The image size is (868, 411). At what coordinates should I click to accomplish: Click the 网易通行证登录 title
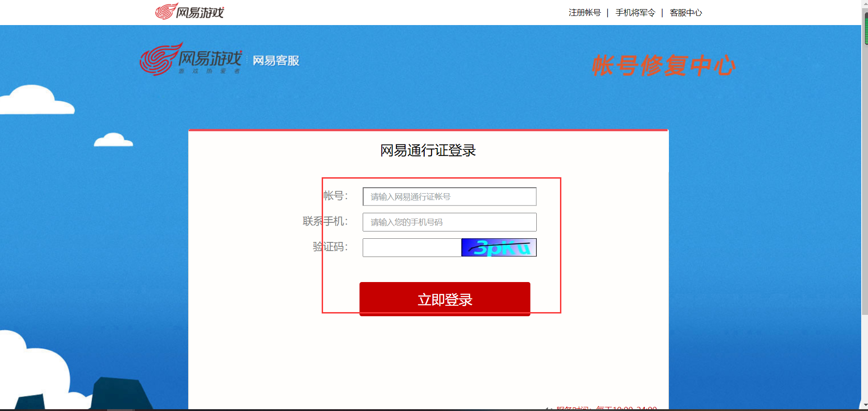[428, 150]
